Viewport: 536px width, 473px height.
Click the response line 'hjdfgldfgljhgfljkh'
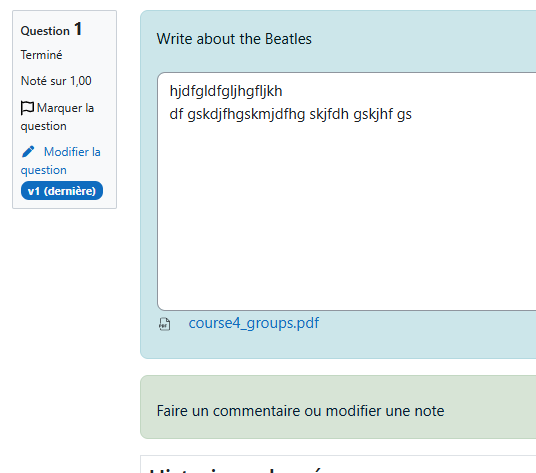226,92
